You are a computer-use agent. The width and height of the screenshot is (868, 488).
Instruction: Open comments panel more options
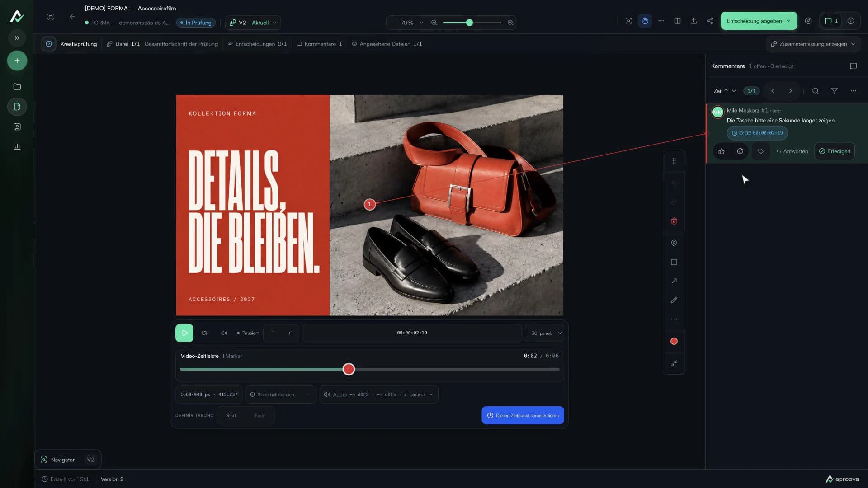tap(853, 91)
